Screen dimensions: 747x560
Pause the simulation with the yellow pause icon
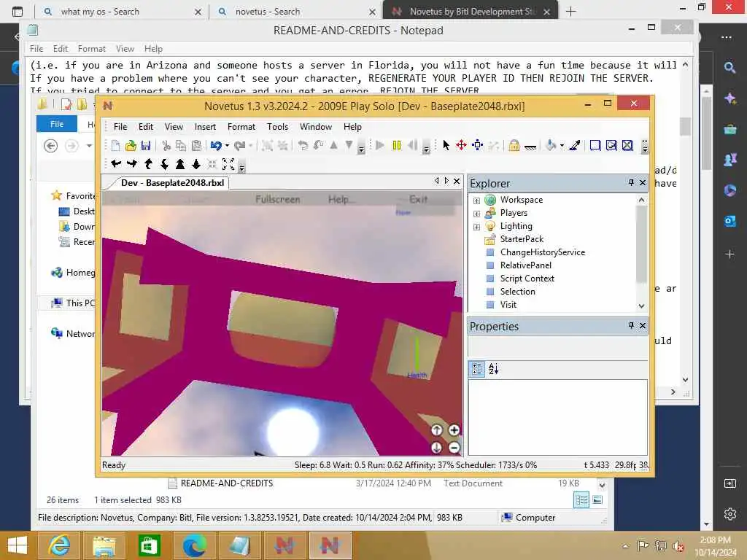tap(396, 145)
